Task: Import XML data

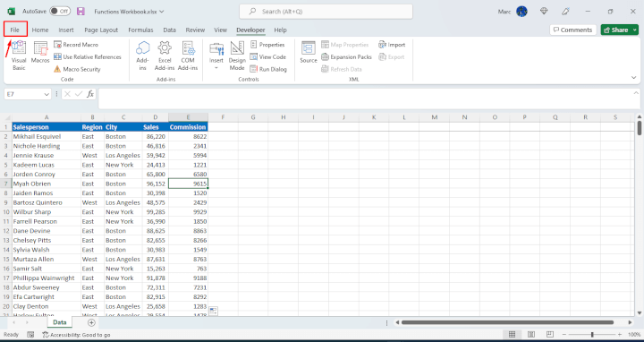Action: pyautogui.click(x=392, y=45)
